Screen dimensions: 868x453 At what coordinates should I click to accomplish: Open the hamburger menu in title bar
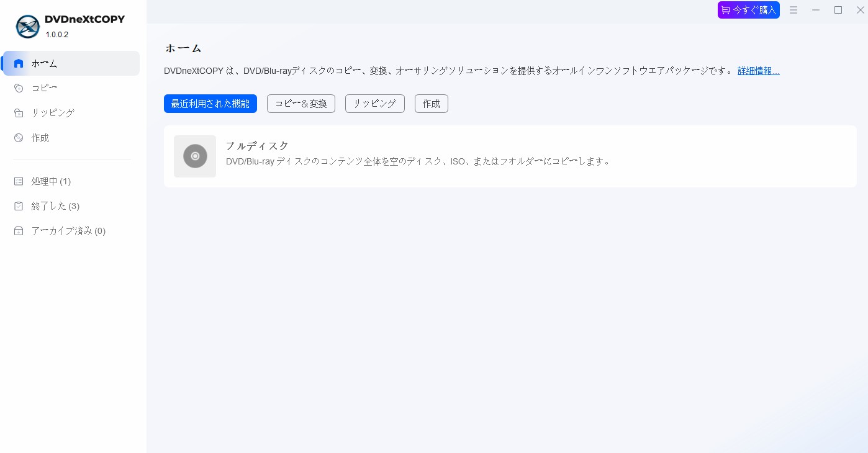point(793,10)
